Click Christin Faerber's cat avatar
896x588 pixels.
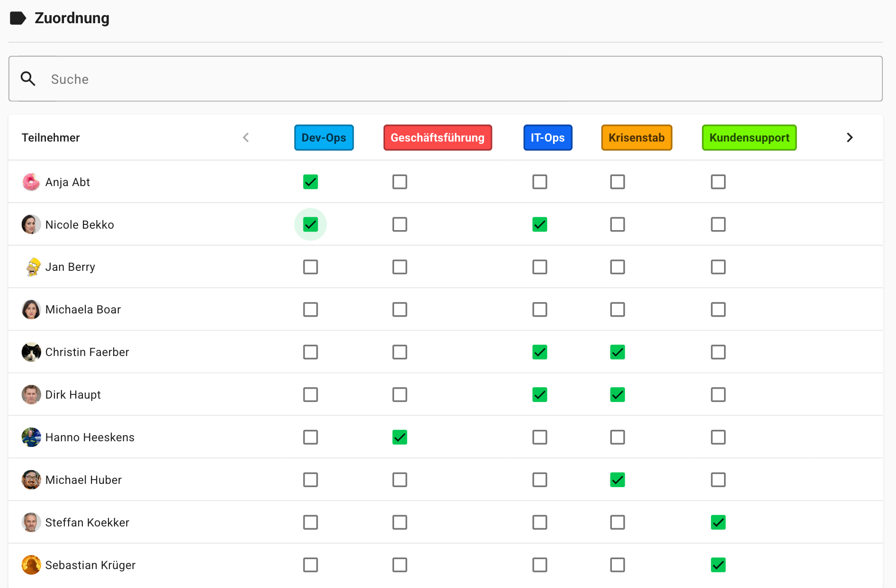31,352
